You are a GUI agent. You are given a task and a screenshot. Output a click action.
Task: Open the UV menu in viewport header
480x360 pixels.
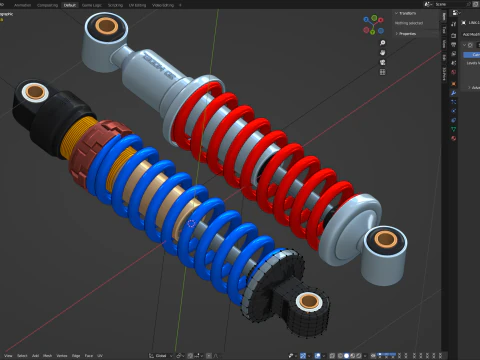point(100,356)
